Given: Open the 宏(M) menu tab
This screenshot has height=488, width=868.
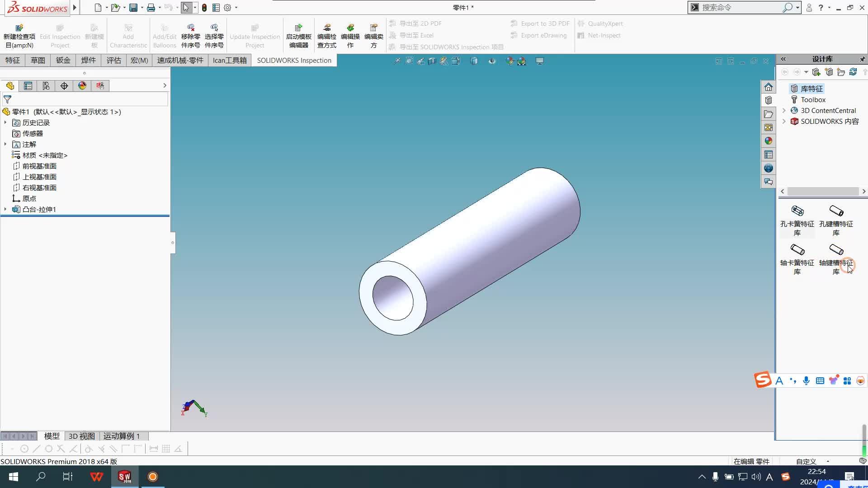Looking at the screenshot, I should (x=139, y=60).
